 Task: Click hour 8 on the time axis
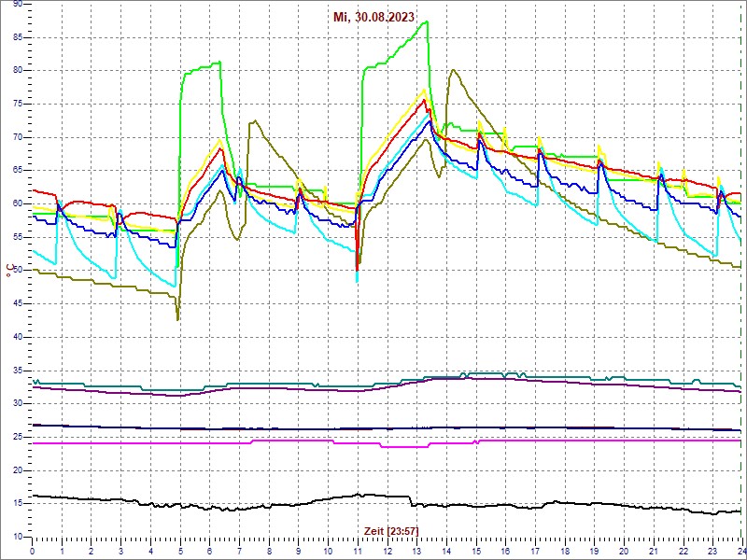pos(269,549)
